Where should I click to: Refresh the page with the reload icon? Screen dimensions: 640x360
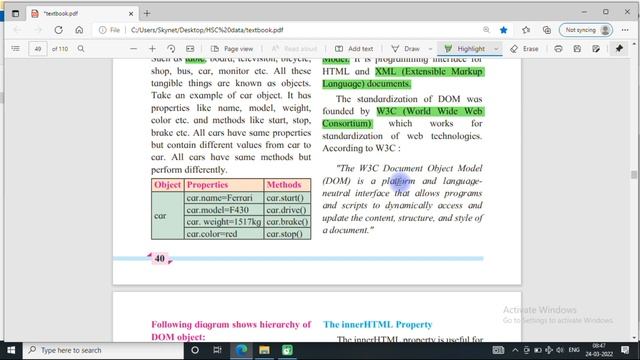[x=58, y=30]
